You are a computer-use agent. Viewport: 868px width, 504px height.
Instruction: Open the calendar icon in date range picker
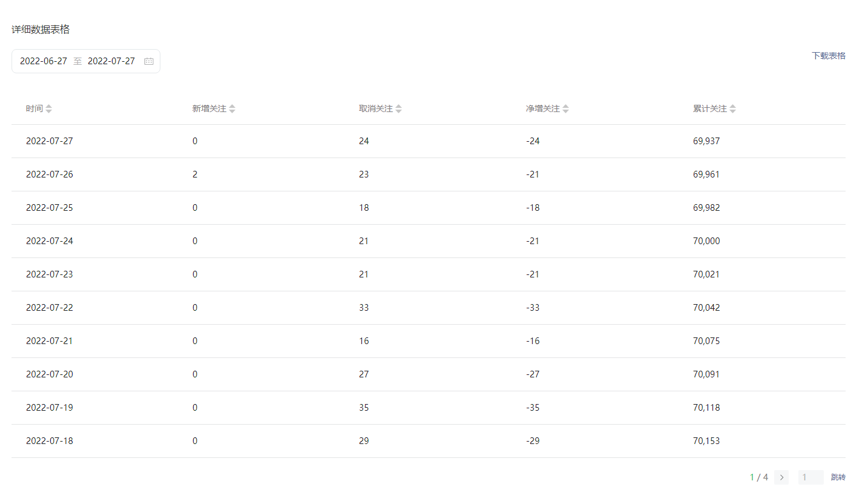pos(149,61)
